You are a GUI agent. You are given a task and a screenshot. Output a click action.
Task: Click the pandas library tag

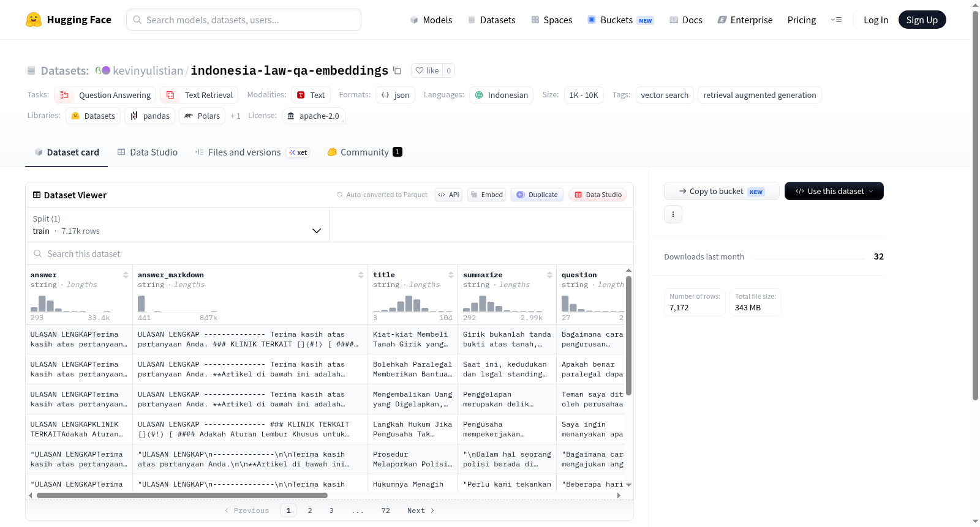point(150,116)
